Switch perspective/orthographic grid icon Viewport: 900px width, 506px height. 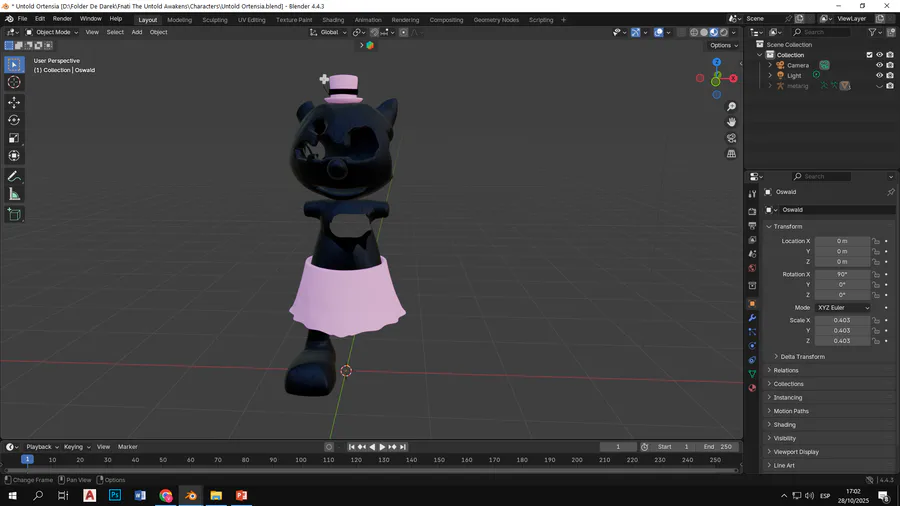tap(731, 154)
